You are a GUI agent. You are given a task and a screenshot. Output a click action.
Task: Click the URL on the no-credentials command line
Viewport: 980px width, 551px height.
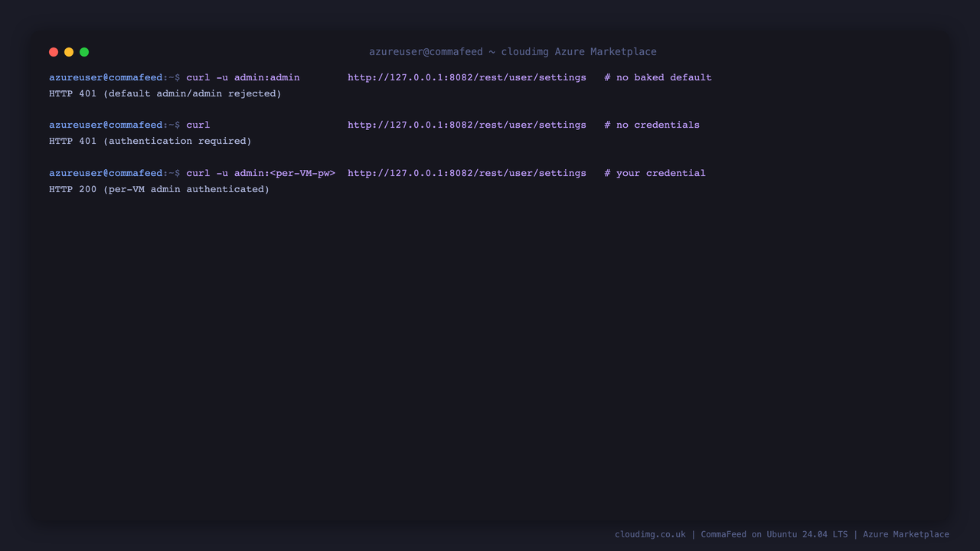467,125
